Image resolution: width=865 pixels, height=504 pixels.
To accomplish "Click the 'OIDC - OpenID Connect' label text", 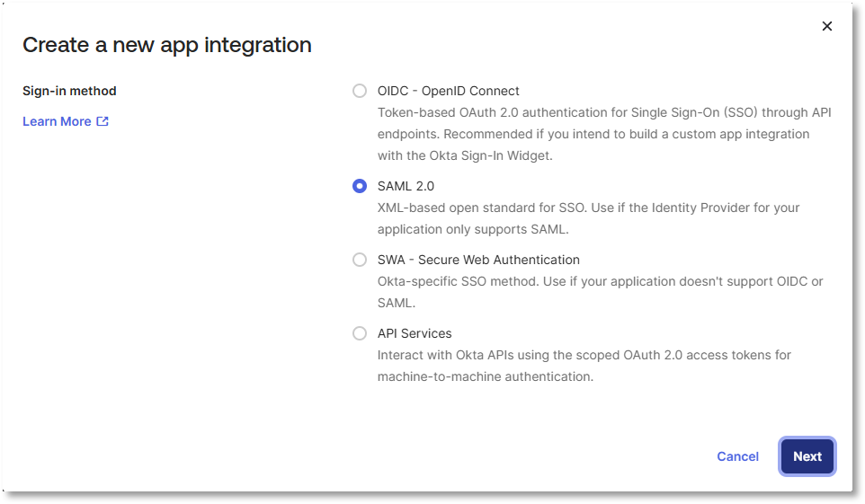I will click(x=448, y=91).
